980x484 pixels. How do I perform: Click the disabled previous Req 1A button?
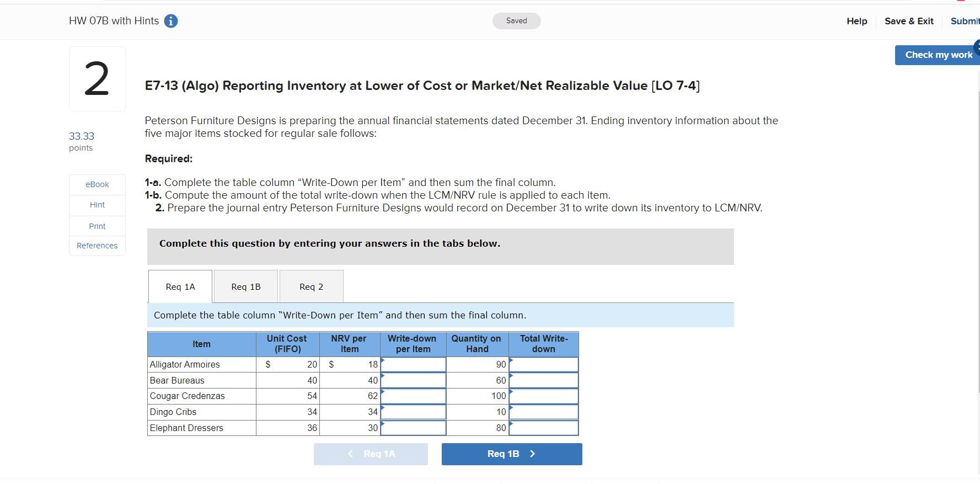pos(371,454)
